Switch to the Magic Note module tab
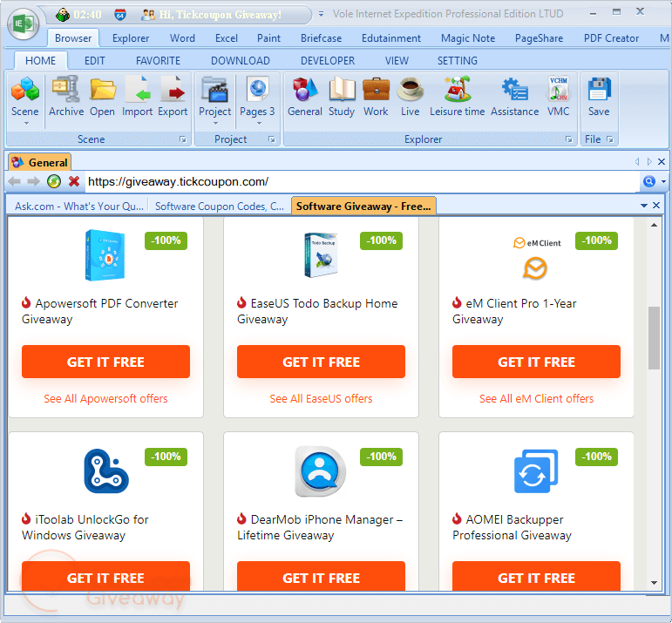Image resolution: width=672 pixels, height=623 pixels. coord(468,38)
